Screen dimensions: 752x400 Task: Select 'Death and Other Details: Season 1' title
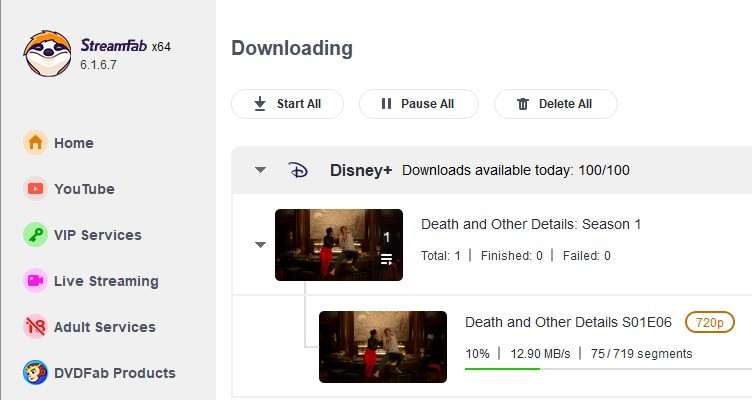(531, 224)
